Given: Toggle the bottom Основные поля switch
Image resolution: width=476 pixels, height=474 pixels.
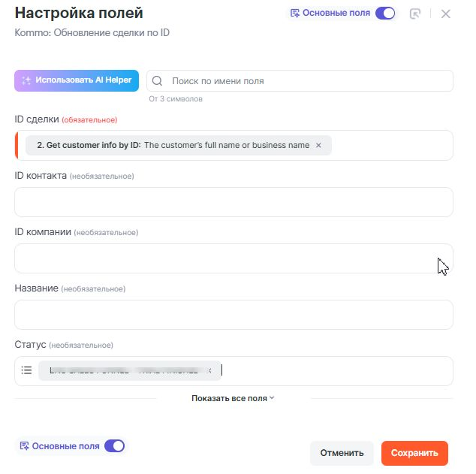Looking at the screenshot, I should [114, 446].
